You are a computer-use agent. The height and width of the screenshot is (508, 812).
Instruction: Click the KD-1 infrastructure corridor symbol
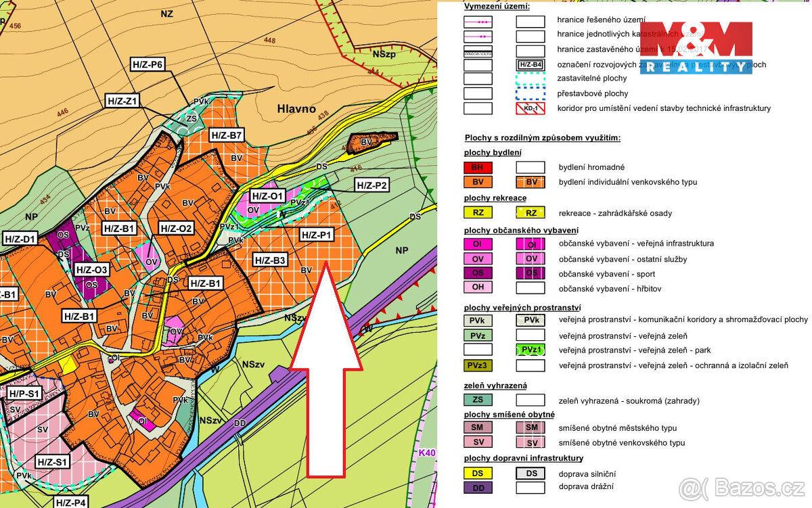[x=531, y=108]
